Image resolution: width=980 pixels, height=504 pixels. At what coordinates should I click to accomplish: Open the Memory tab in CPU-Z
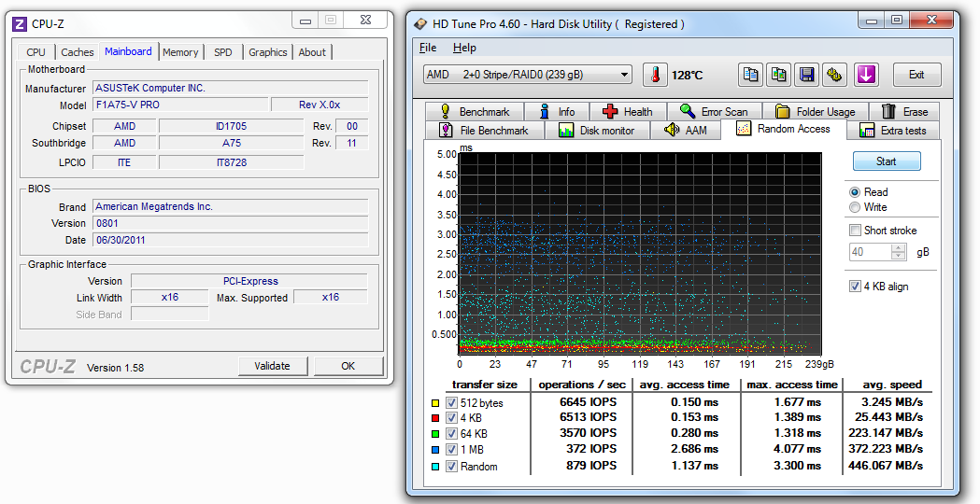tap(180, 52)
